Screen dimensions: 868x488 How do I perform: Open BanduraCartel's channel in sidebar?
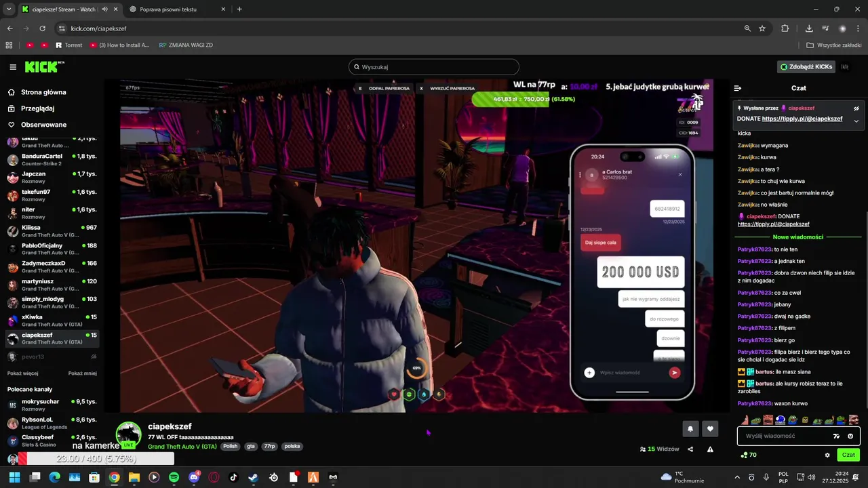point(52,160)
